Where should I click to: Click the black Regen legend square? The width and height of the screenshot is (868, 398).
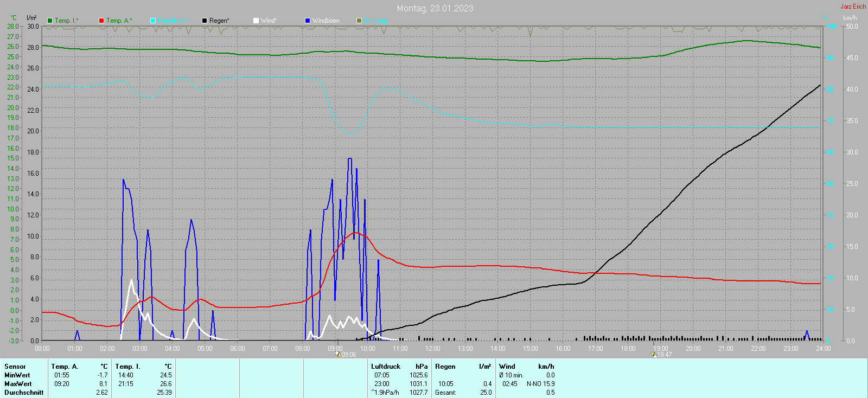[x=205, y=21]
